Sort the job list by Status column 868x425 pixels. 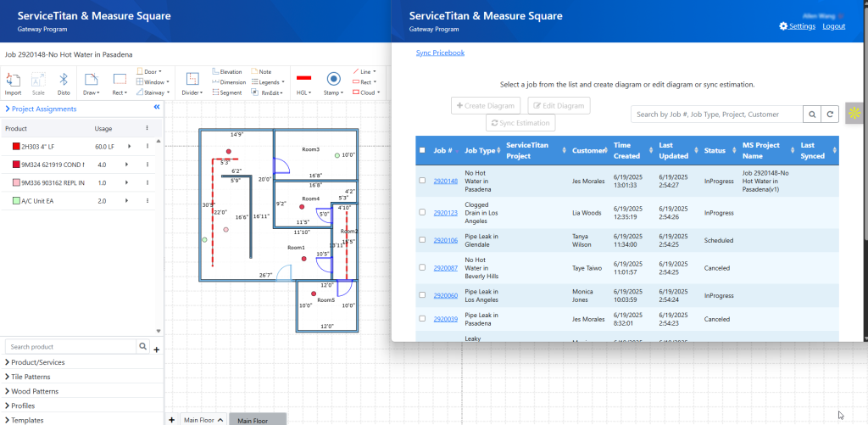click(719, 150)
